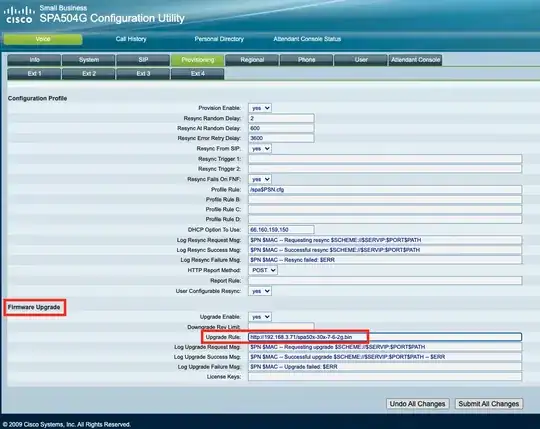The height and width of the screenshot is (429, 540).
Task: Click Submit All Changes button
Action: (489, 404)
